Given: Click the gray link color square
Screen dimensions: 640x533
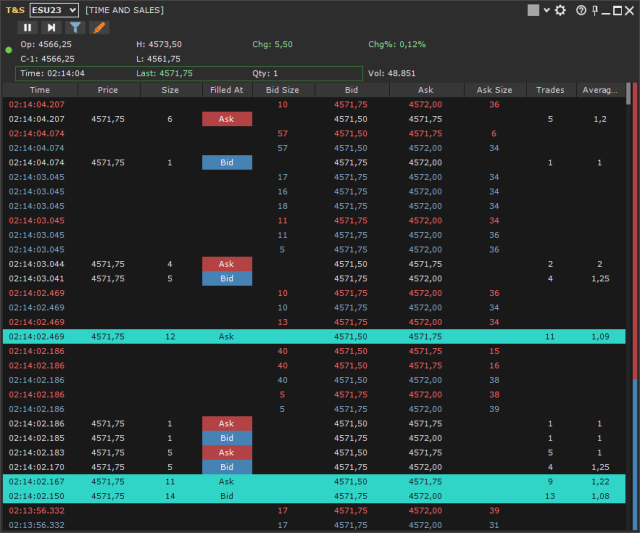Looking at the screenshot, I should (x=534, y=10).
